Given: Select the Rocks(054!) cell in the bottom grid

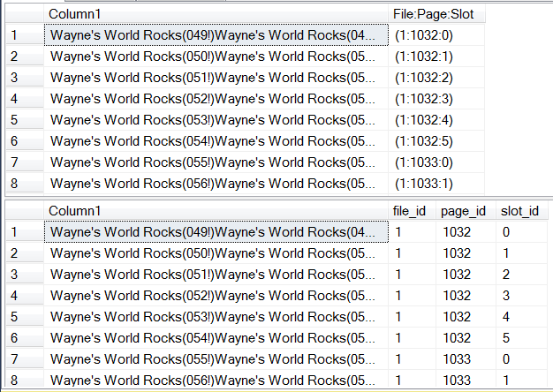Looking at the screenshot, I should 216,338.
